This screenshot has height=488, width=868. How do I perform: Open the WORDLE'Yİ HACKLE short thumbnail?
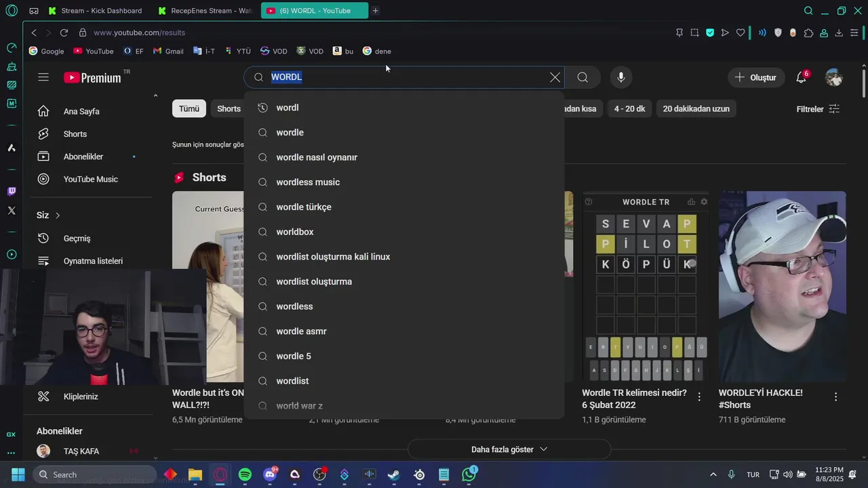click(782, 287)
